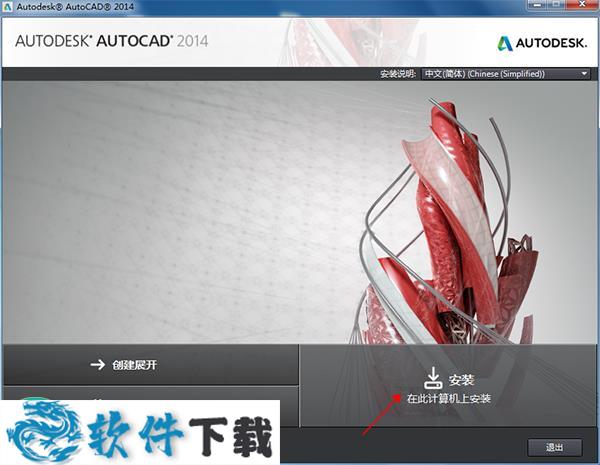Screen dimensions: 600x465
Task: Click the 安装 label text
Action: (461, 380)
